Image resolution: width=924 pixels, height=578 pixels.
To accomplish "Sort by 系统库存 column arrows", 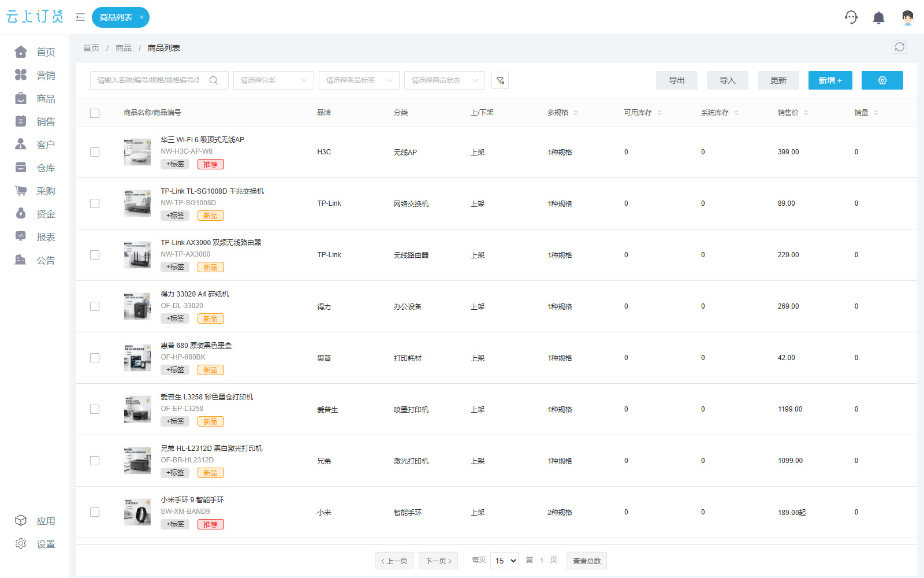I will coord(736,113).
